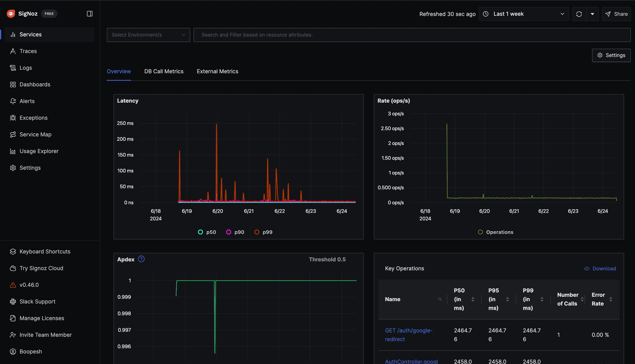
Task: Sort the table by Error Rate
Action: [x=611, y=299]
